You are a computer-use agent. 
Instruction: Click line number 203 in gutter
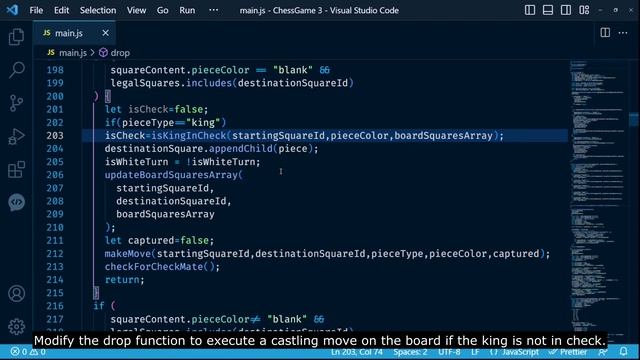55,136
